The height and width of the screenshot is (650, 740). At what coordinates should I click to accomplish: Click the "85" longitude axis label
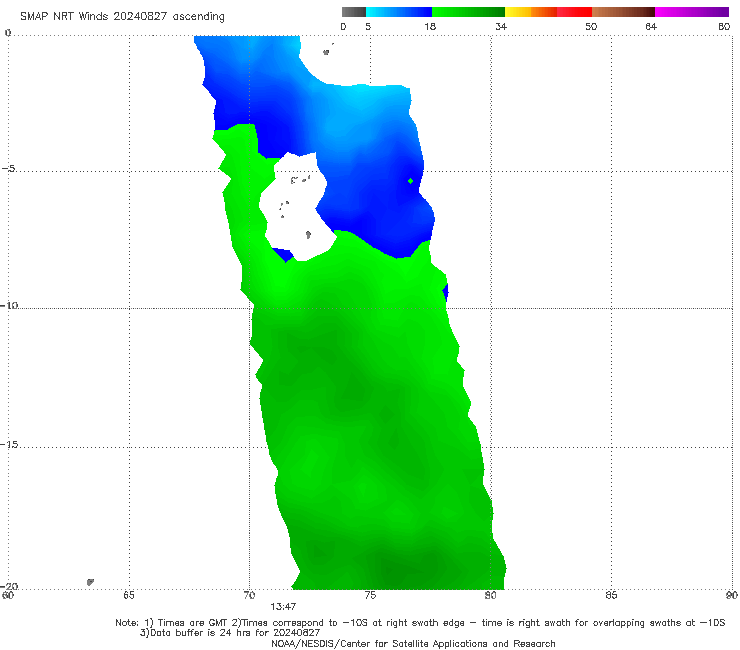tap(611, 595)
